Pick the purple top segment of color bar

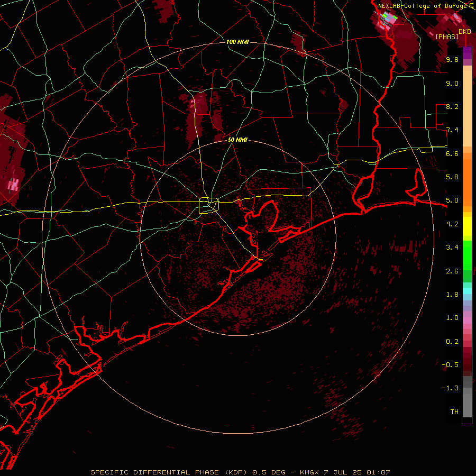pos(467,53)
